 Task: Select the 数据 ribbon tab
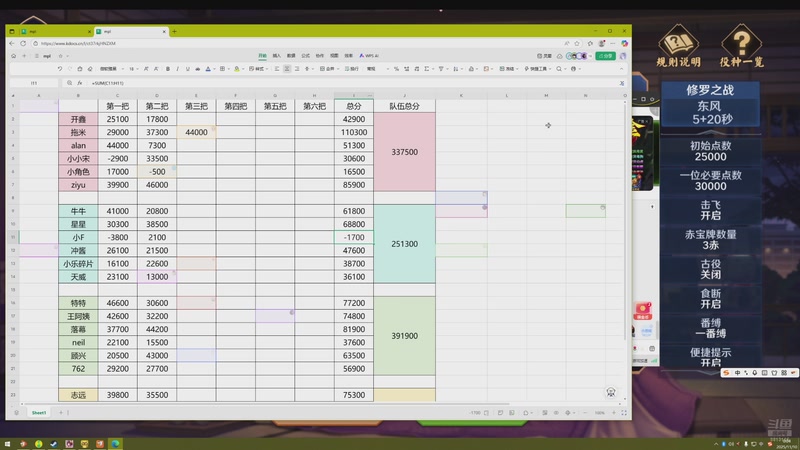click(x=291, y=56)
